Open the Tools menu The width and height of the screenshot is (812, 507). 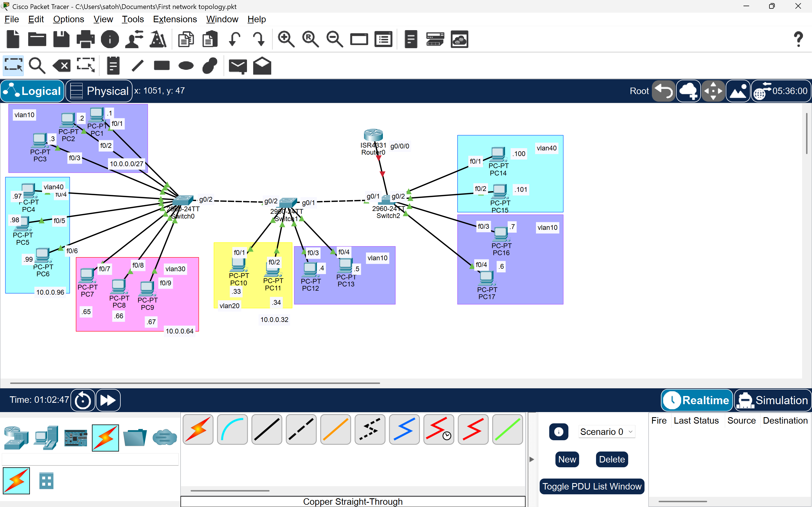pos(133,19)
